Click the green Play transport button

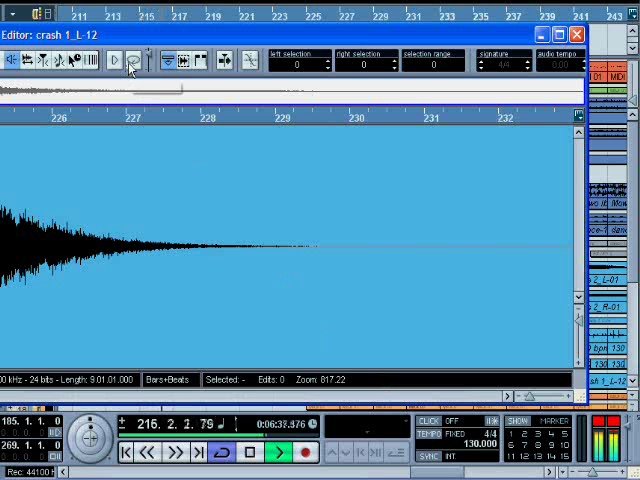(278, 453)
